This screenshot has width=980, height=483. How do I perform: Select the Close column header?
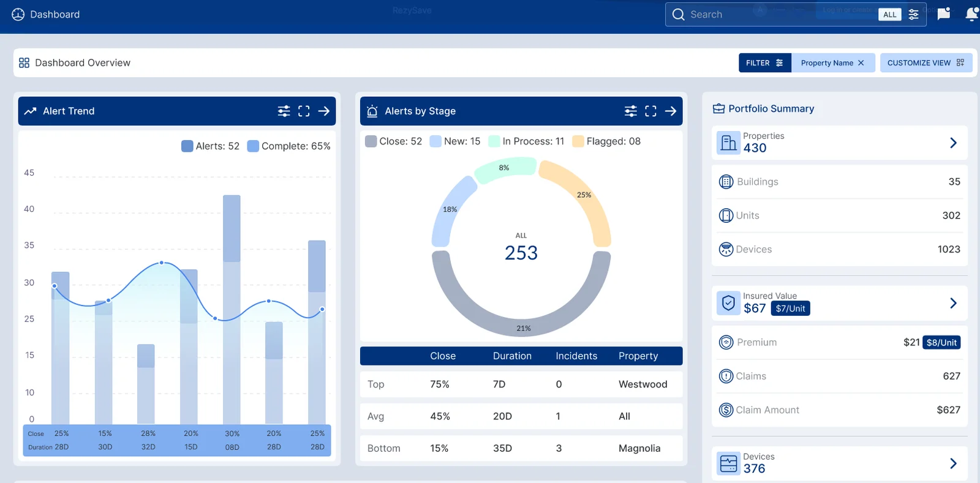coord(443,356)
